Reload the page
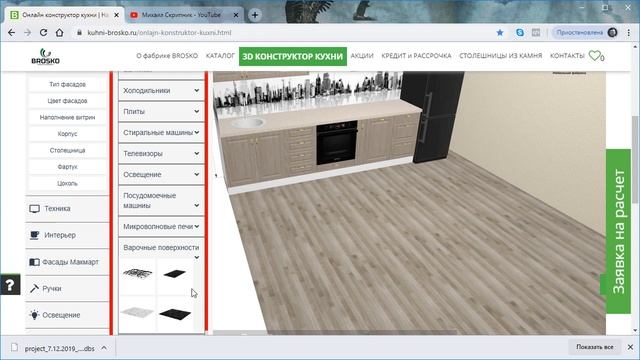 coord(43,33)
